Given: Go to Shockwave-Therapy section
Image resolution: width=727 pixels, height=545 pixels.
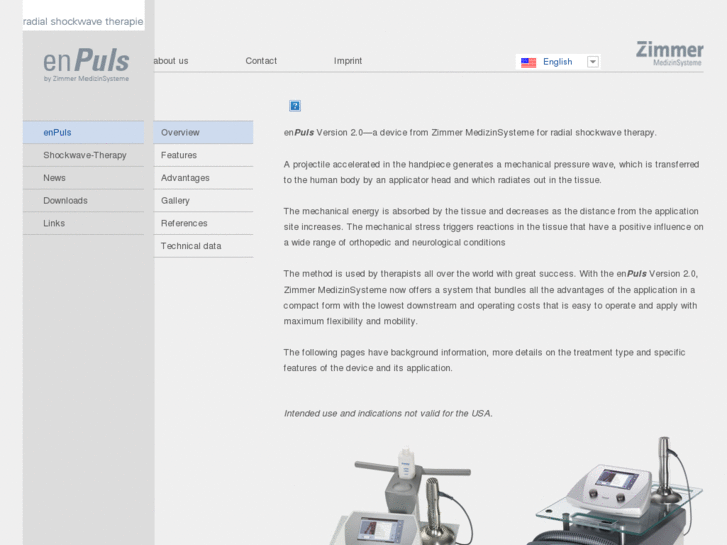Looking at the screenshot, I should click(x=83, y=155).
